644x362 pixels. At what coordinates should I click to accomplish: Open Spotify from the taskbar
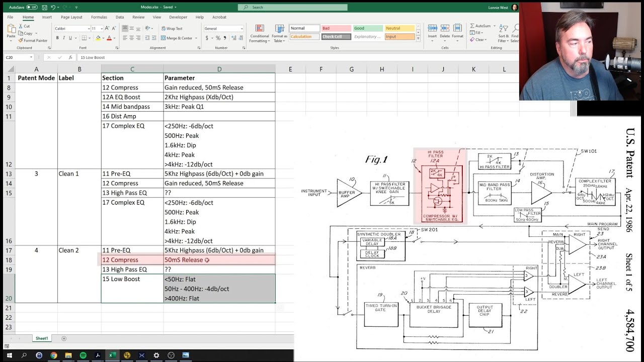tap(83, 355)
